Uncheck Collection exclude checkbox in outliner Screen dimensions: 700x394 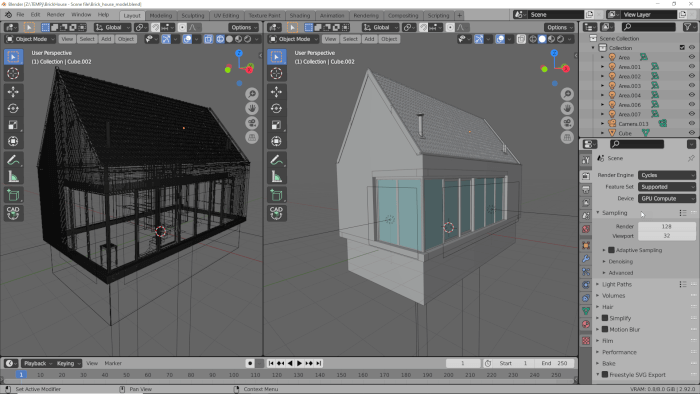[682, 48]
